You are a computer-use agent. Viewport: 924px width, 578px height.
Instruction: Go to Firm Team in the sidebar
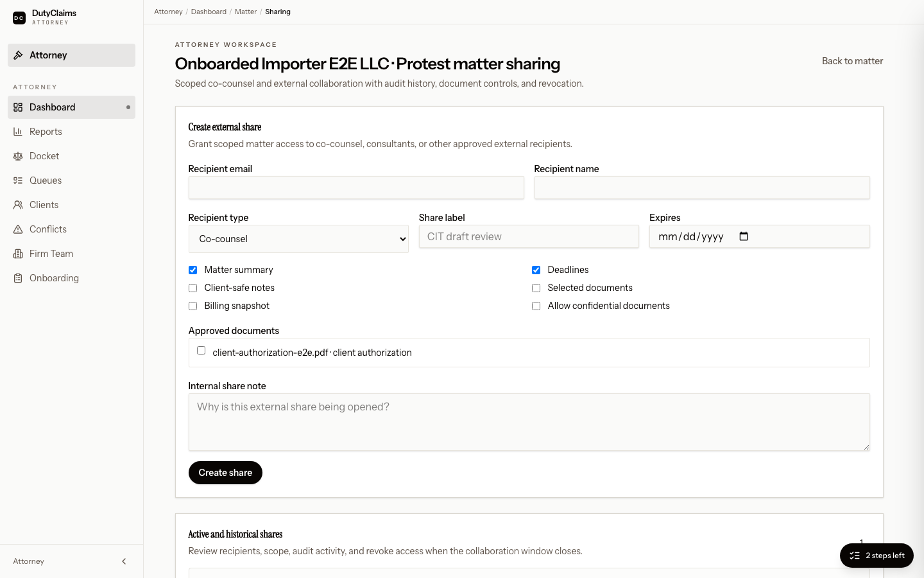(71, 254)
